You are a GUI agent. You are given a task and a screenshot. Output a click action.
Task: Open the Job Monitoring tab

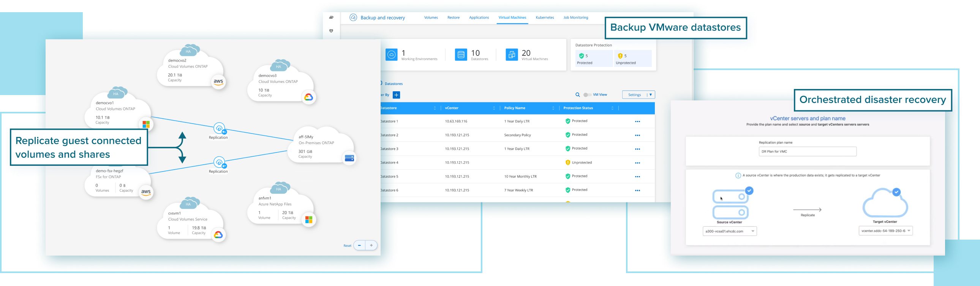[575, 17]
